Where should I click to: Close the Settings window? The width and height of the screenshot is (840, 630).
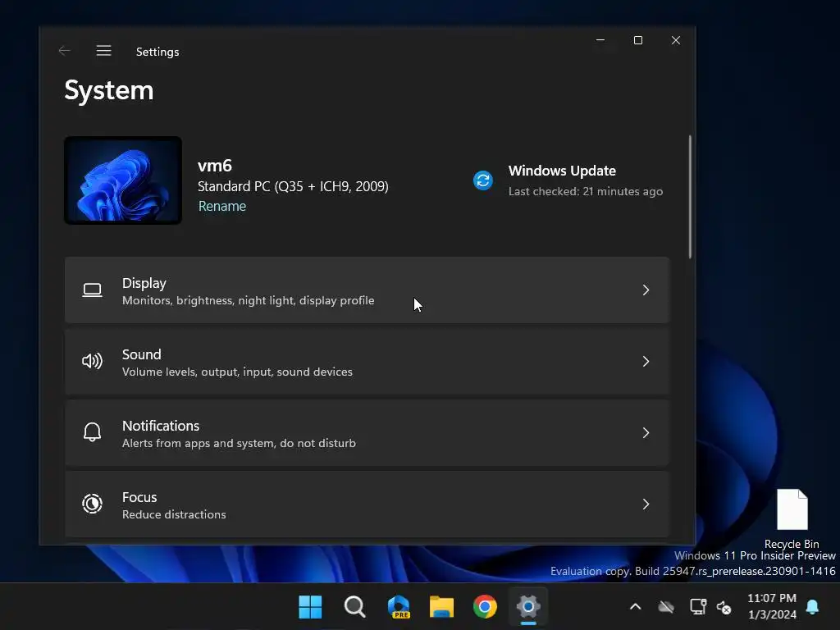[676, 40]
